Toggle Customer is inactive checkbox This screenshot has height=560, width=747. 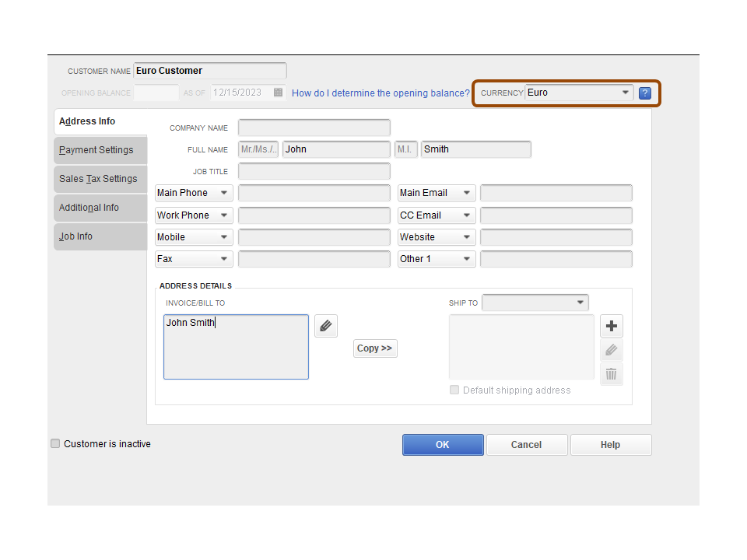(55, 444)
